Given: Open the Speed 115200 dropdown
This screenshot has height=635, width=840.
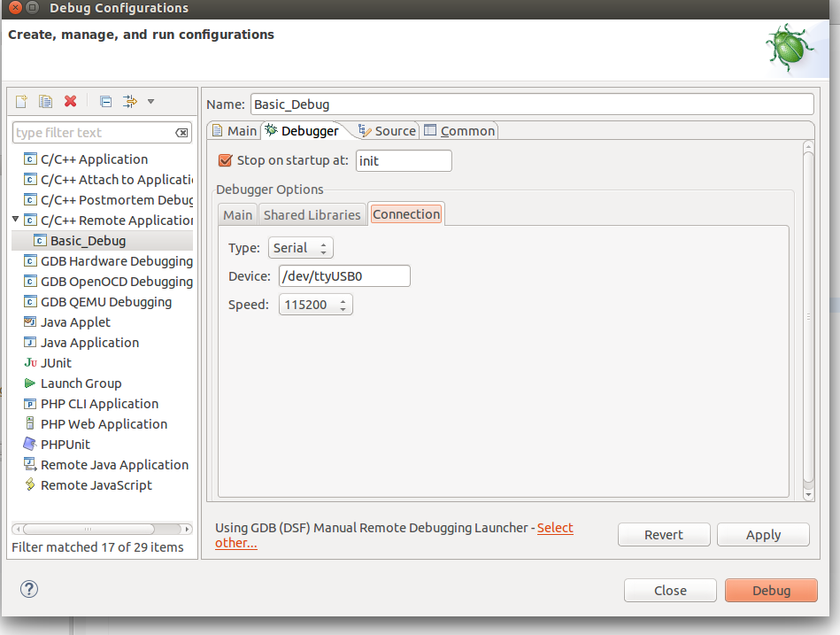Looking at the screenshot, I should point(315,305).
